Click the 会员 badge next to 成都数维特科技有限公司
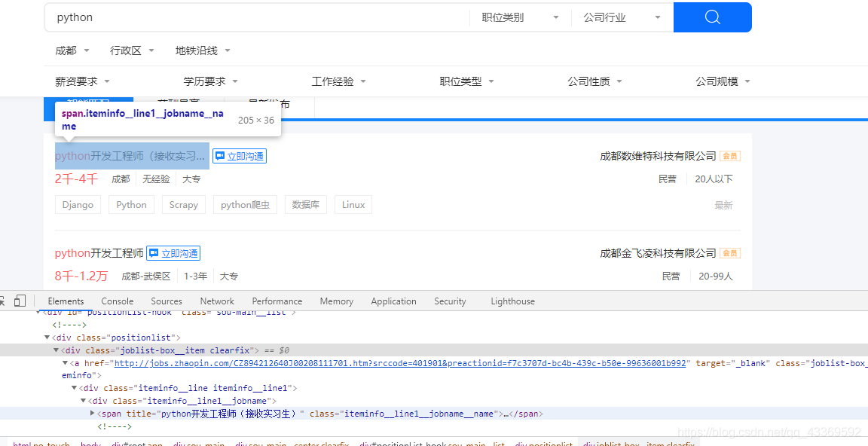 pyautogui.click(x=729, y=156)
